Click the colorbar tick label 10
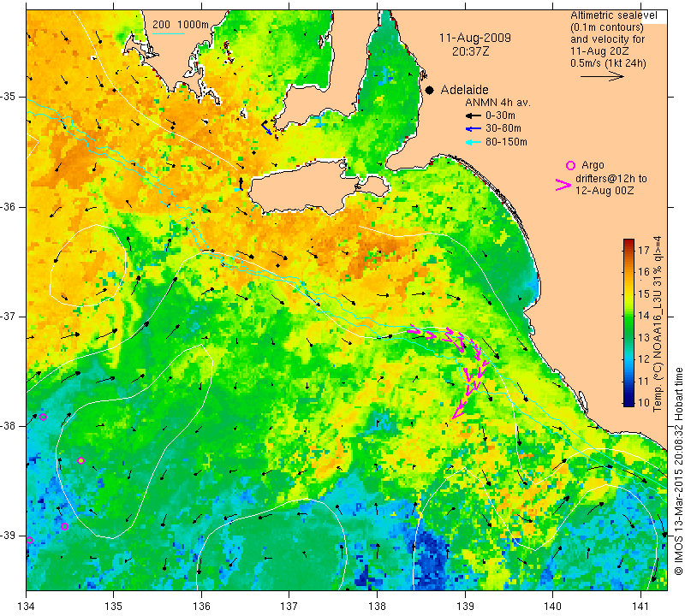 pyautogui.click(x=644, y=402)
